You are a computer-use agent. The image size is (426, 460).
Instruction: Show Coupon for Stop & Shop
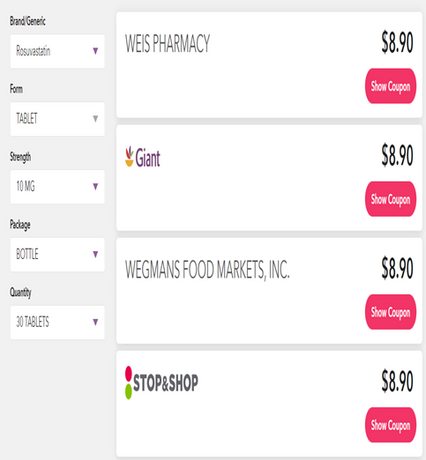(391, 425)
